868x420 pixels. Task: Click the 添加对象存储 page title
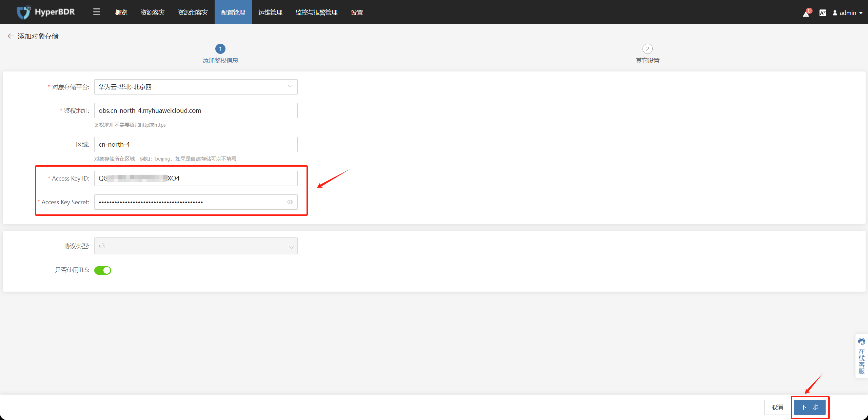(x=38, y=36)
